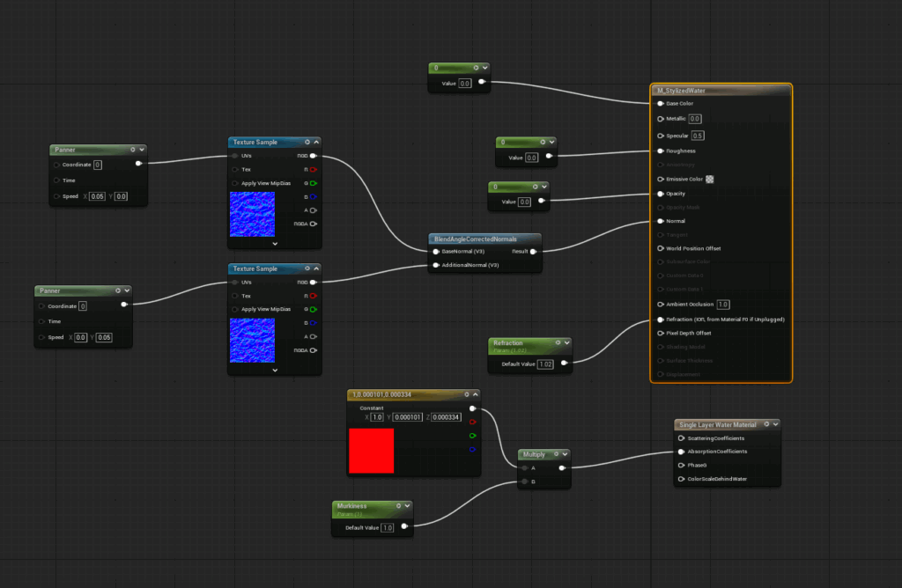
Task: Open the Murkiness node header dropdown arrow
Action: (x=408, y=506)
